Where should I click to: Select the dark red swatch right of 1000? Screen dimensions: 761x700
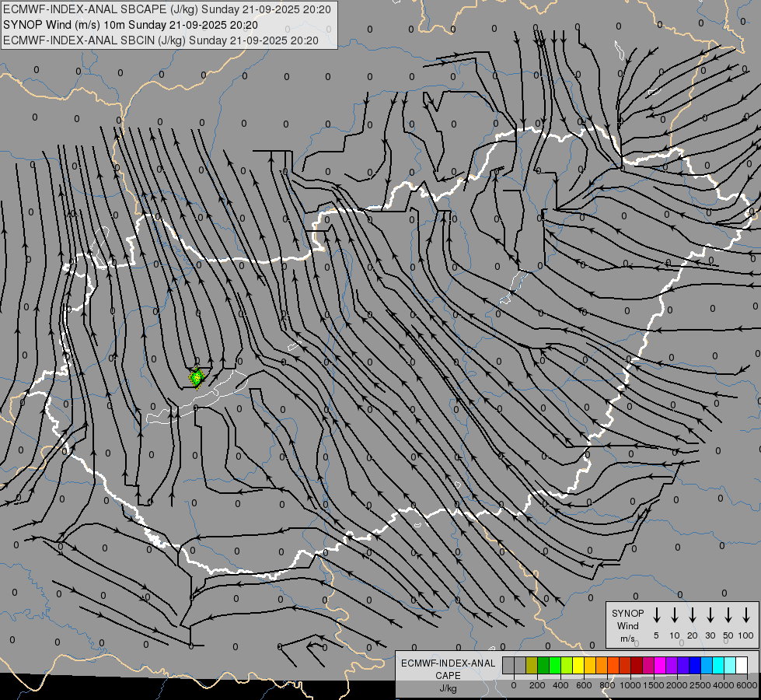tap(637, 665)
